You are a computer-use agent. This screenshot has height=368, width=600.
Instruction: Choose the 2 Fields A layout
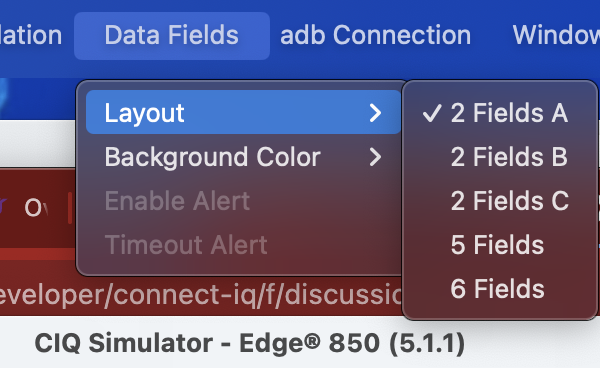(500, 113)
